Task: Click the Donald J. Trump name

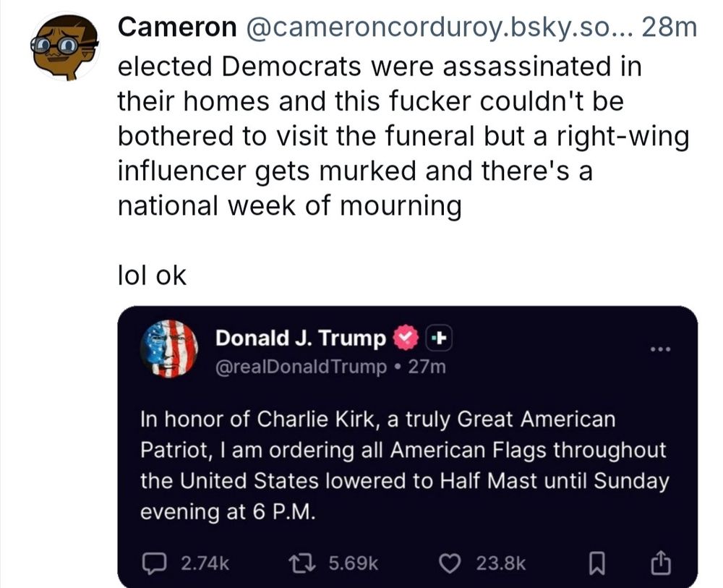Action: pyautogui.click(x=301, y=338)
